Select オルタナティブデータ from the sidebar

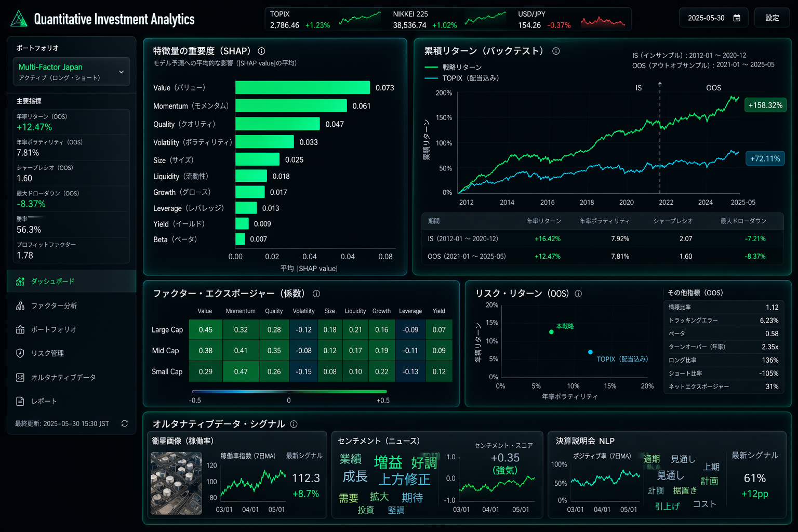63,377
